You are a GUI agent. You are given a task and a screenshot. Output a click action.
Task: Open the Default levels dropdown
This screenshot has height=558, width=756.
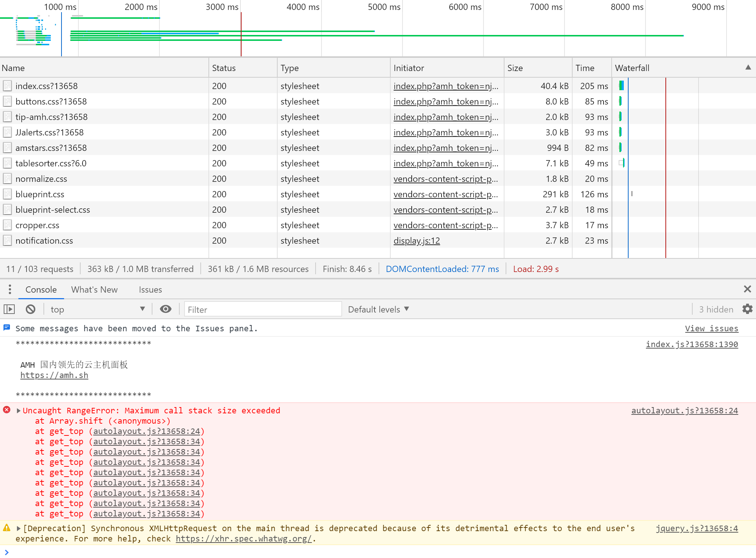[378, 309]
